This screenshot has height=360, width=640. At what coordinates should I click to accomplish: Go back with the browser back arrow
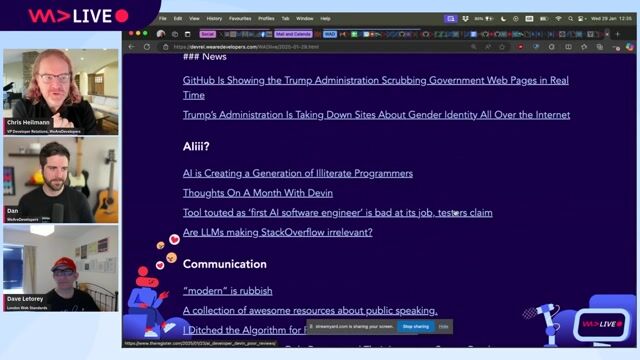tap(131, 47)
